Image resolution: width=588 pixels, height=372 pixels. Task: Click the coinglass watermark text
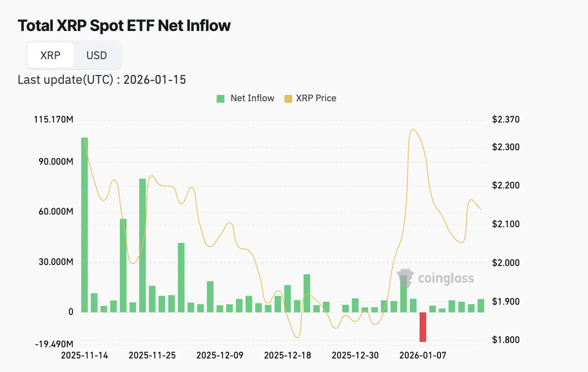point(446,279)
